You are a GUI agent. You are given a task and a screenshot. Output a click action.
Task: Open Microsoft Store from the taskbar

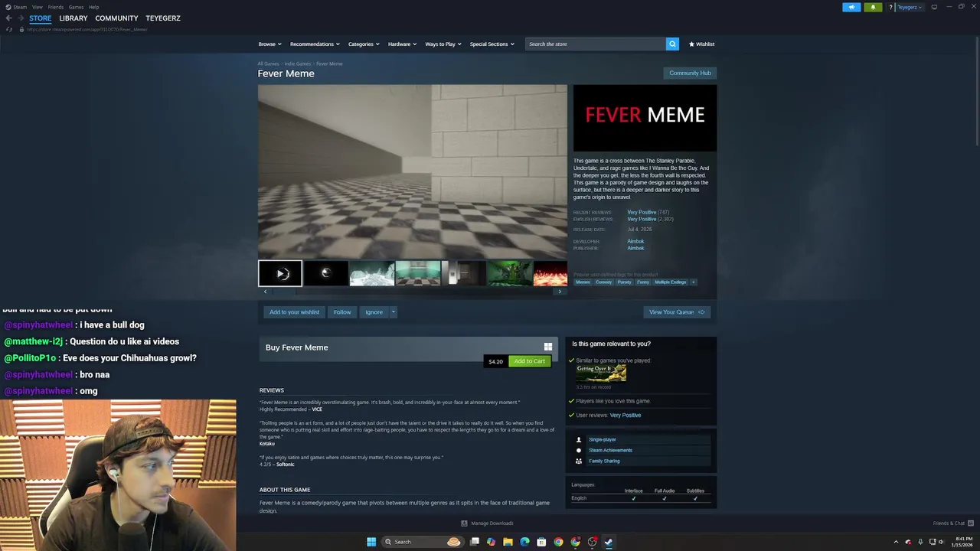click(x=541, y=542)
